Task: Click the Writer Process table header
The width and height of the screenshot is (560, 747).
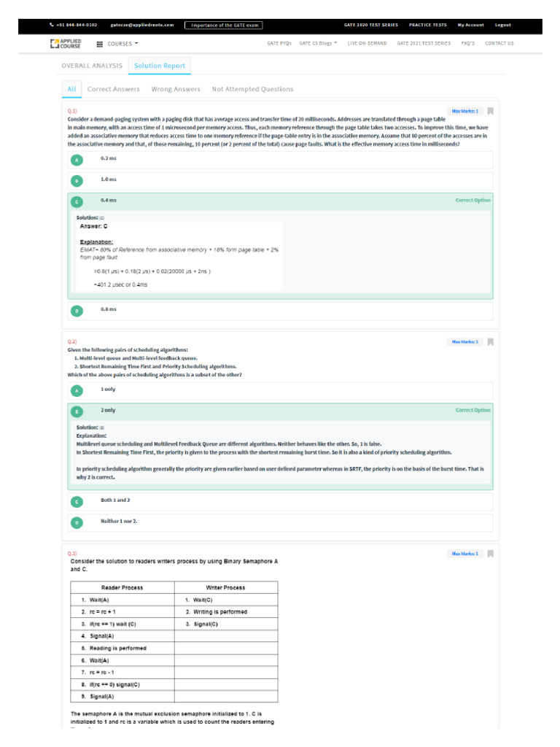Action: click(225, 588)
